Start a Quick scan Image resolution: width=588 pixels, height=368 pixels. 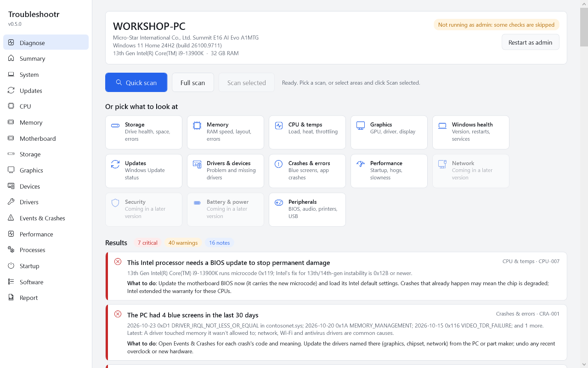[136, 82]
